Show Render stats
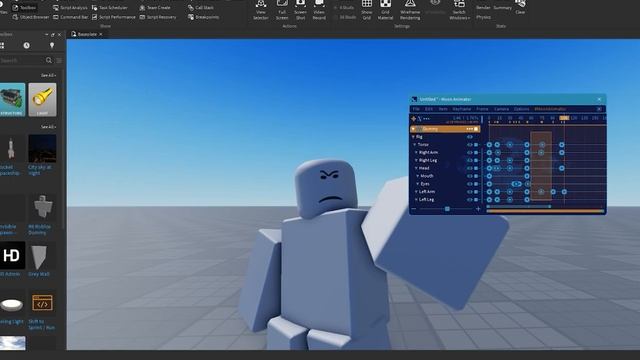Viewport: 640px width, 360px height. click(483, 8)
